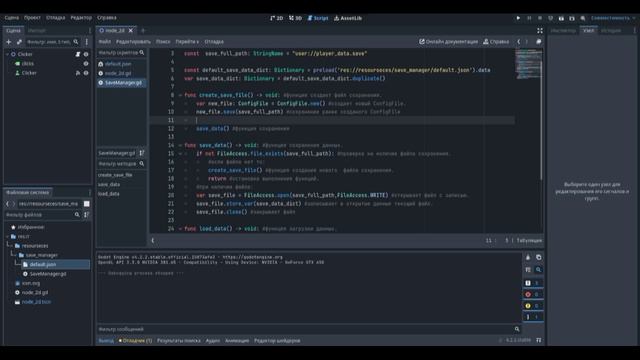Collapse the res:// root folder
The height and width of the screenshot is (360, 640).
click(x=8, y=236)
